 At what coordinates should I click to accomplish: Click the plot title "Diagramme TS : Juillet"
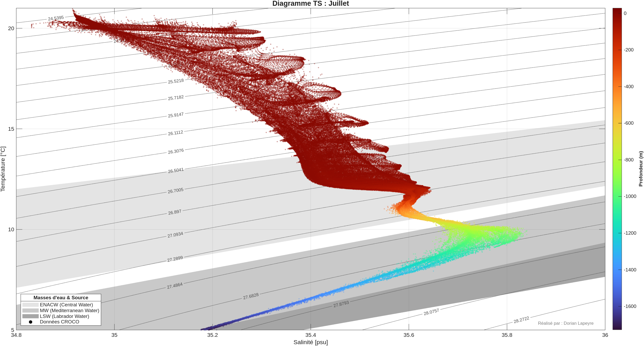click(x=310, y=3)
